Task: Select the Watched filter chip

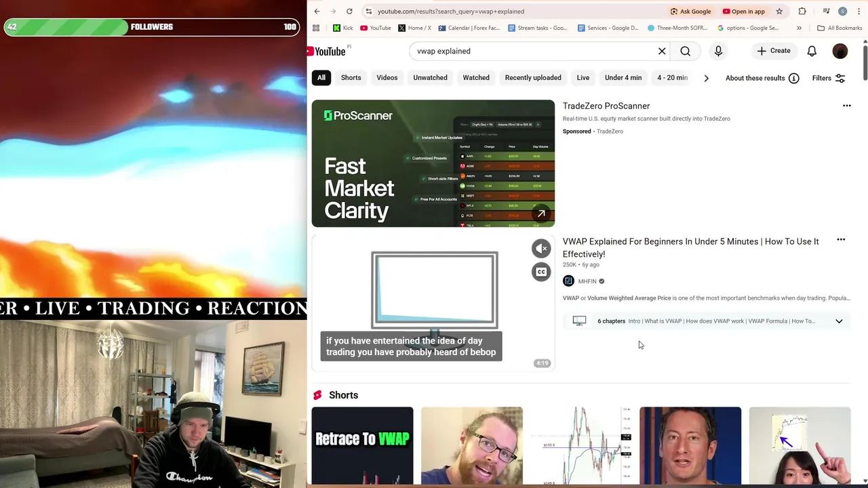Action: point(476,78)
